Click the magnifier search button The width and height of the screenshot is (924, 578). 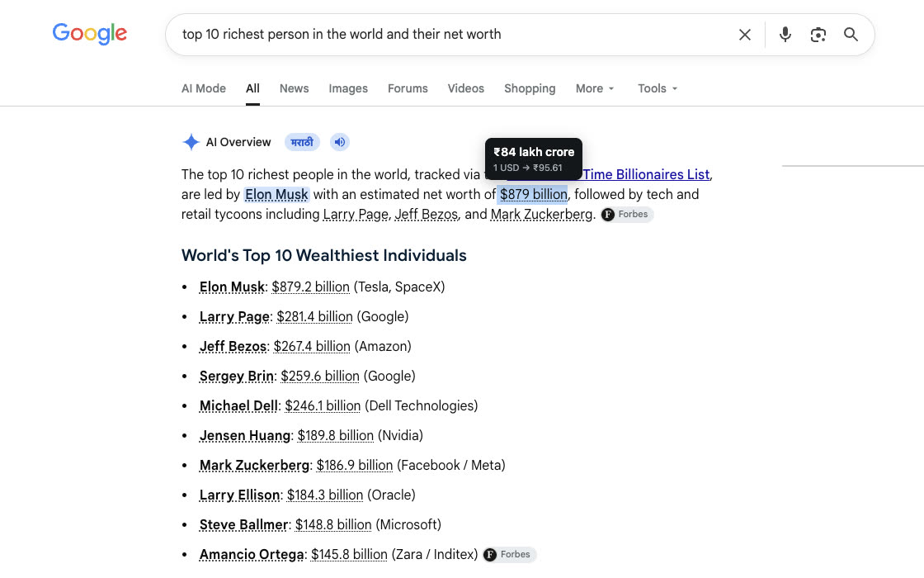coord(851,35)
